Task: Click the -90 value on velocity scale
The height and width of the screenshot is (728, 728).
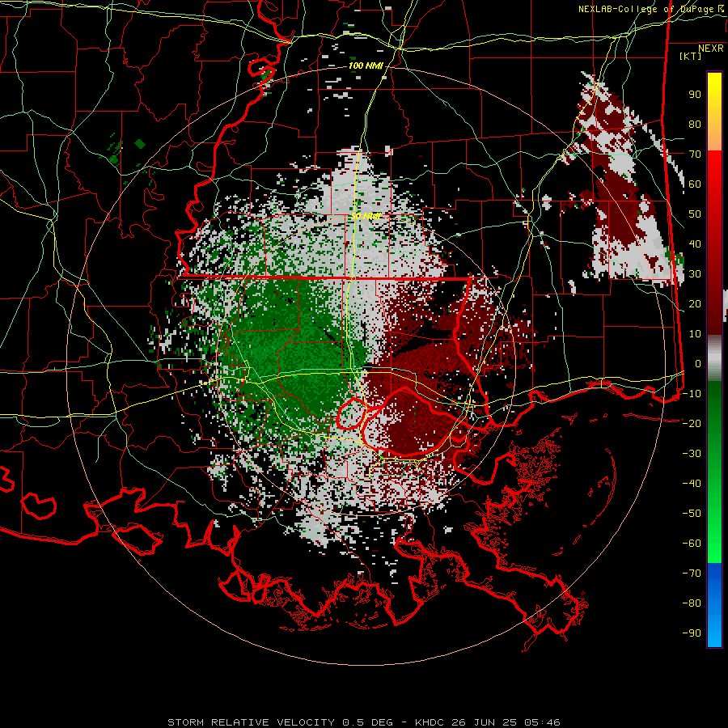Action: point(692,633)
